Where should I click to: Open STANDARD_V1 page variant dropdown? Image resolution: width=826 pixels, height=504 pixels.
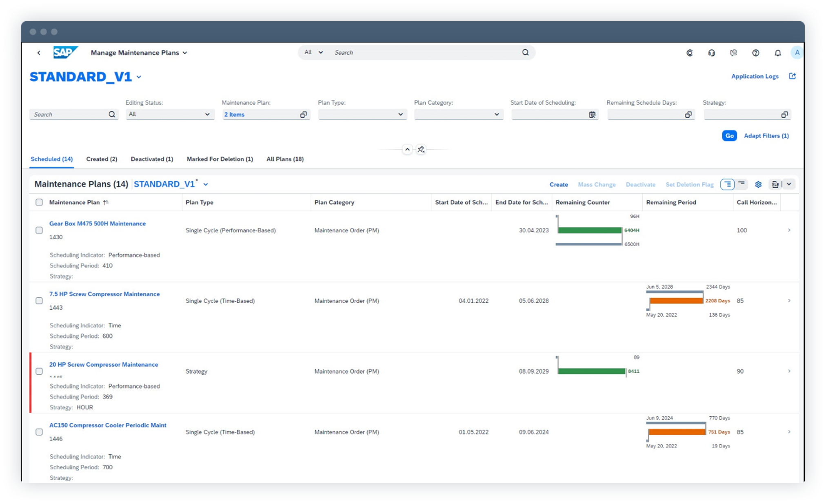tap(139, 77)
